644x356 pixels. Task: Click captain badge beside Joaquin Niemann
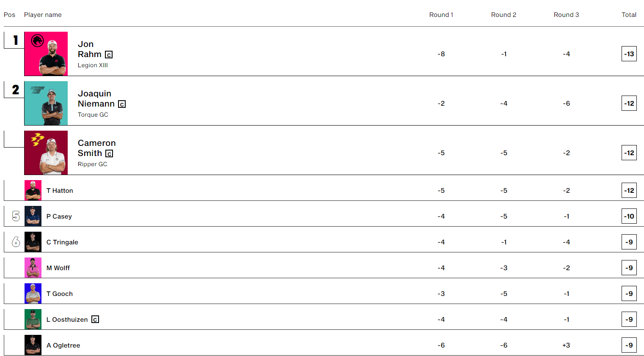point(122,104)
